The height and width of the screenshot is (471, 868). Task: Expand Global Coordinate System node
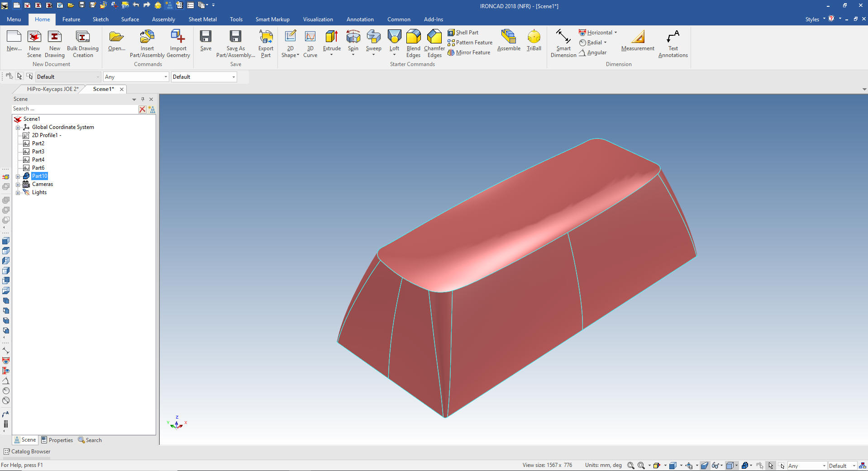click(18, 128)
